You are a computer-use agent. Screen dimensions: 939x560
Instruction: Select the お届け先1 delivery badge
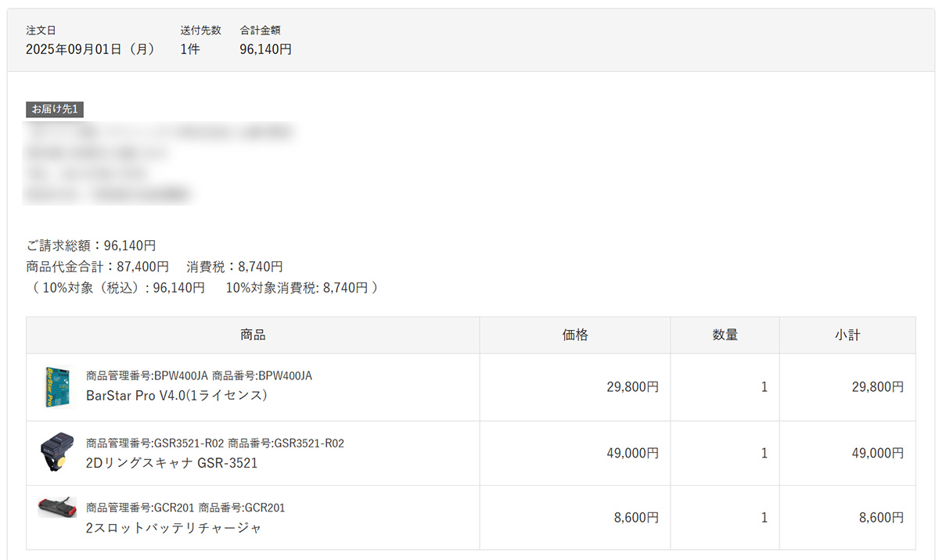point(55,109)
